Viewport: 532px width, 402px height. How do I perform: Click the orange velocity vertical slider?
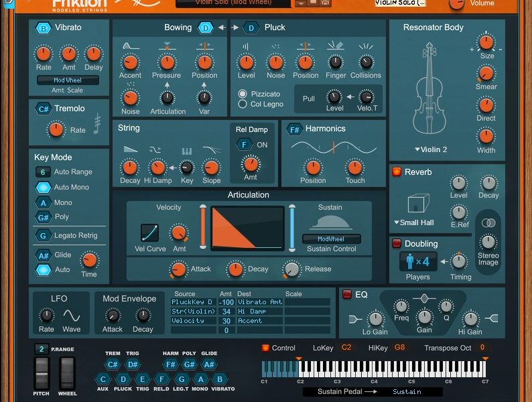tap(203, 228)
